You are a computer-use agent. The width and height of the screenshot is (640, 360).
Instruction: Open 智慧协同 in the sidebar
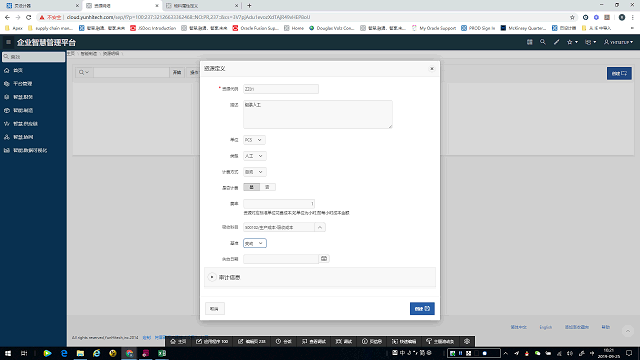[23, 137]
